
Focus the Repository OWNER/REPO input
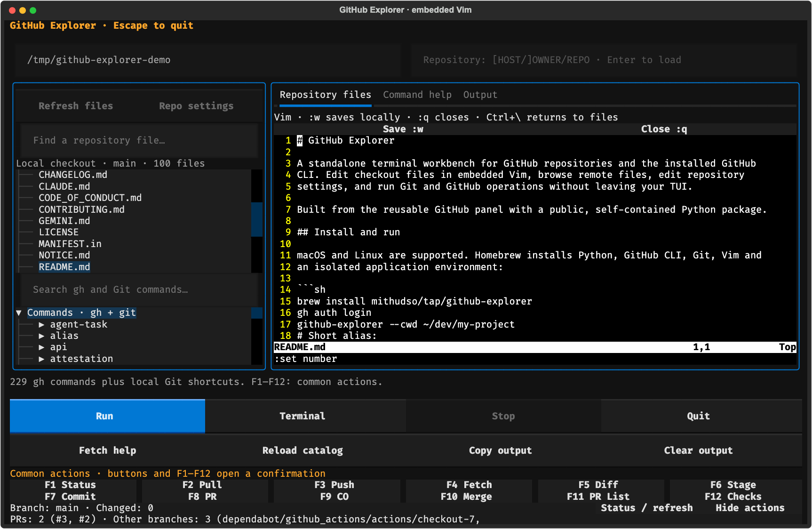[604, 60]
